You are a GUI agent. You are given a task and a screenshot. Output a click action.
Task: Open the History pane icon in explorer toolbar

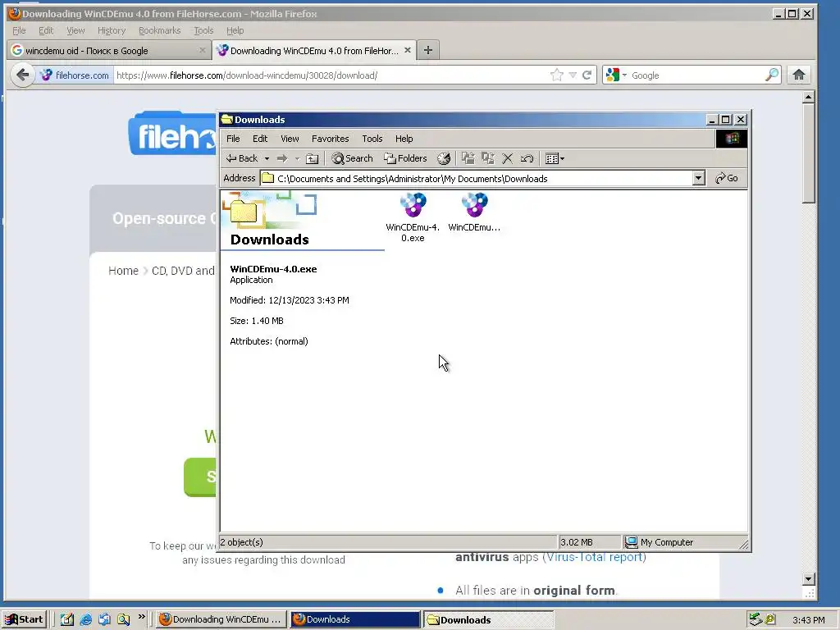444,158
